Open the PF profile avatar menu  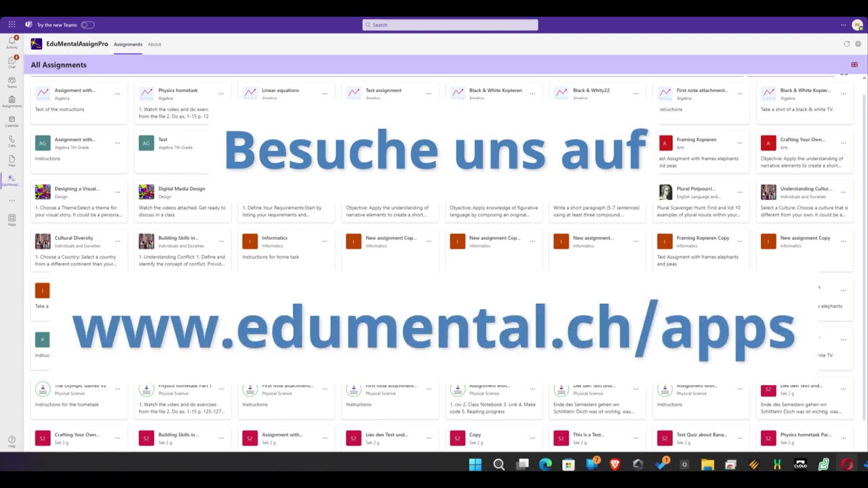(x=858, y=25)
